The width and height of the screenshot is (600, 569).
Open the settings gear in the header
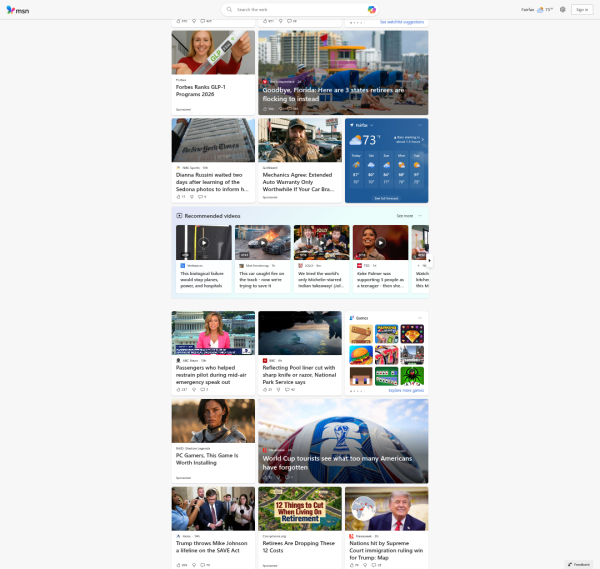tap(562, 10)
